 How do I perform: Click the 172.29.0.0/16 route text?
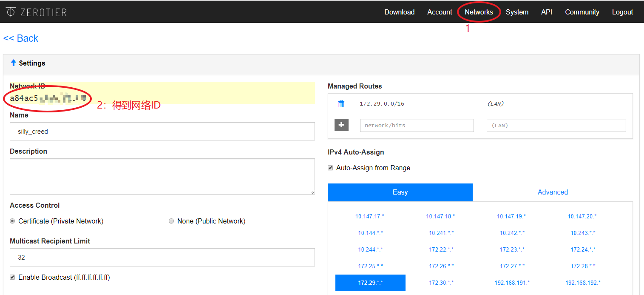(382, 104)
